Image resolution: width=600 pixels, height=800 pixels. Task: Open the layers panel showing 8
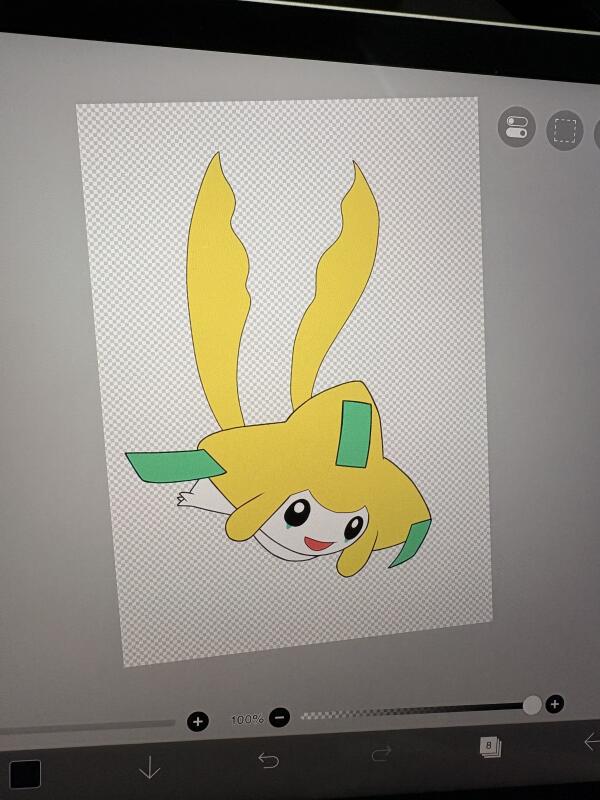coord(490,746)
